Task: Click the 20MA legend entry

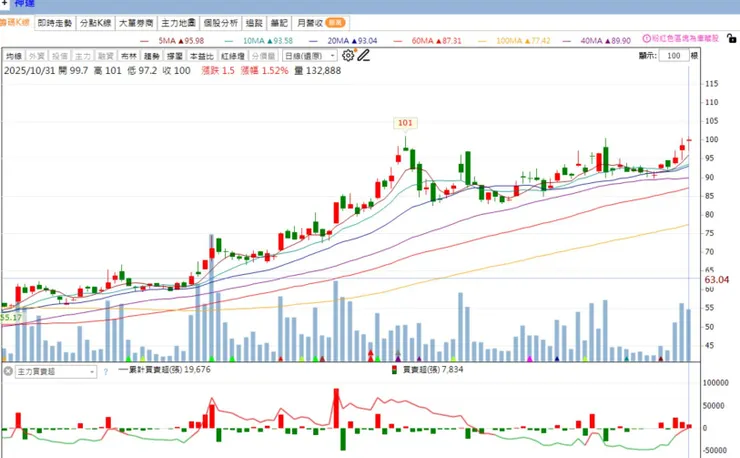Action: pos(344,41)
